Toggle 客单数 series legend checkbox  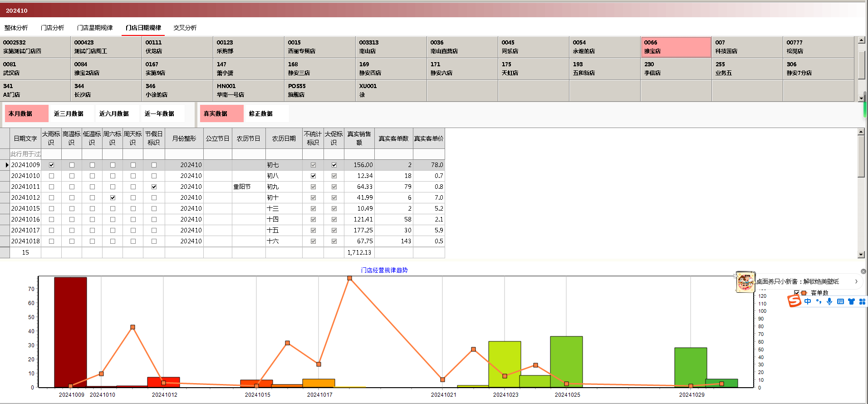coord(797,293)
